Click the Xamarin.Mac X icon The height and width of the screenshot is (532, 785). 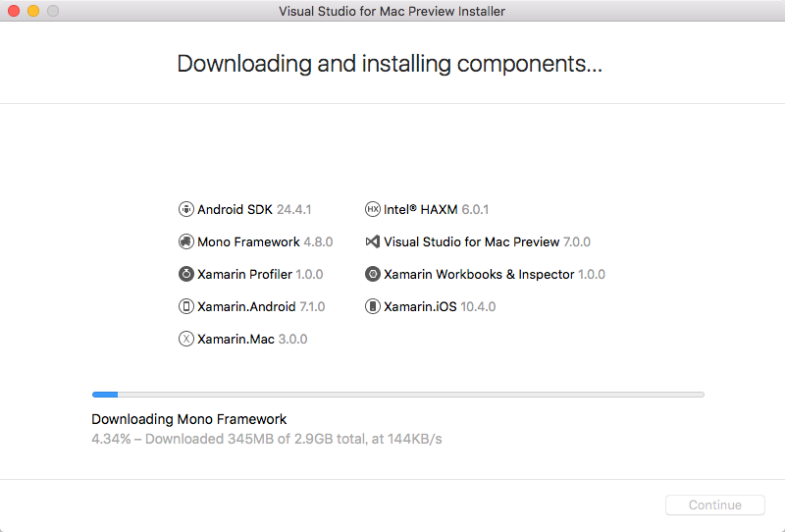click(185, 339)
